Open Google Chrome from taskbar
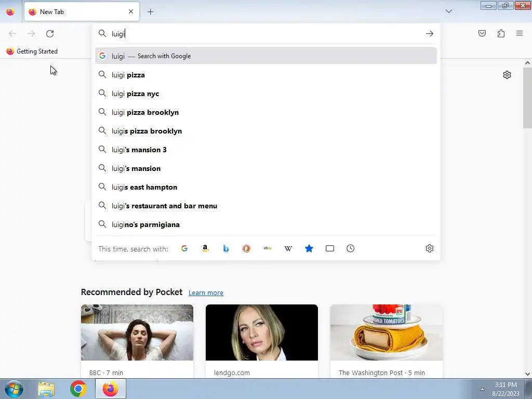 click(x=78, y=389)
